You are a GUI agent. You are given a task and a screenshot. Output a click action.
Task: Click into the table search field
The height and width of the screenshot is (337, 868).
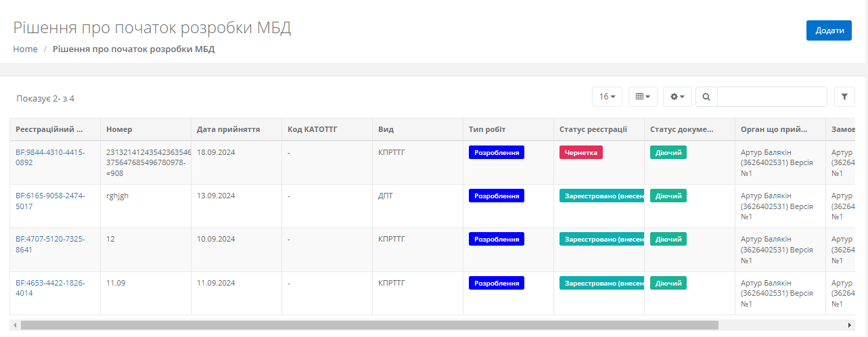[771, 97]
